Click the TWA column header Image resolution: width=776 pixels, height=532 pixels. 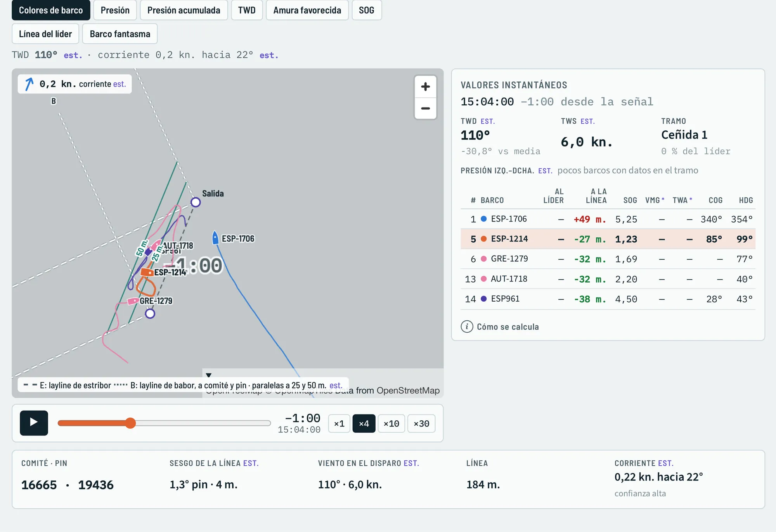point(682,200)
